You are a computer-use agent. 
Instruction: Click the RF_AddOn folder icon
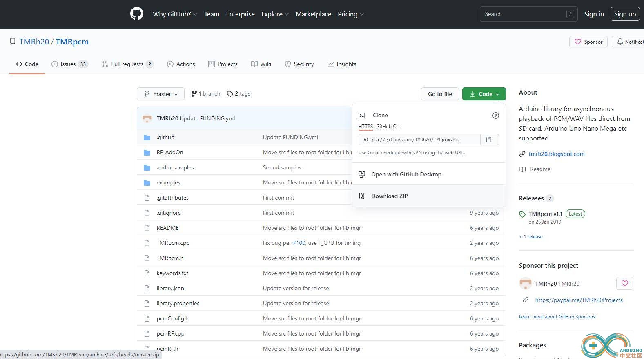click(147, 153)
